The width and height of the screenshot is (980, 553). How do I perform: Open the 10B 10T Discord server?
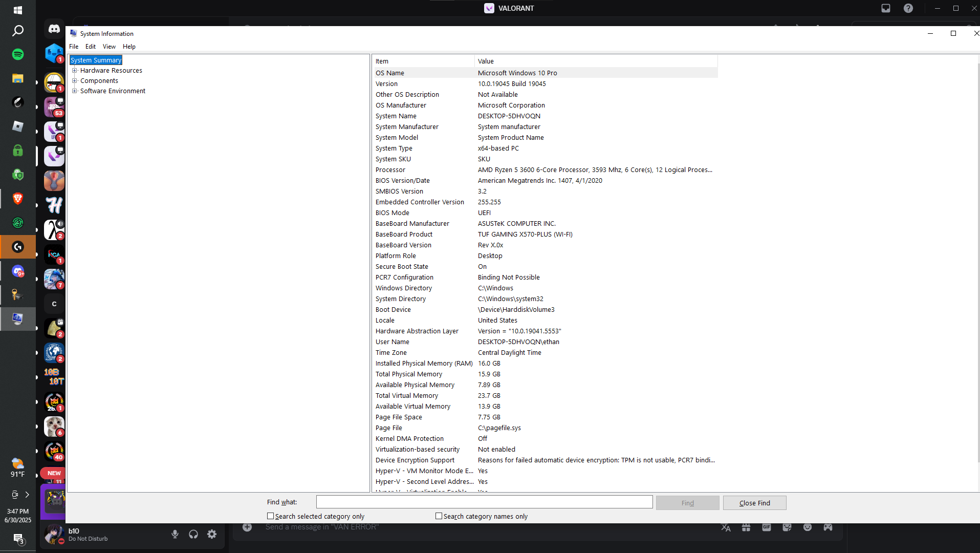tap(54, 377)
